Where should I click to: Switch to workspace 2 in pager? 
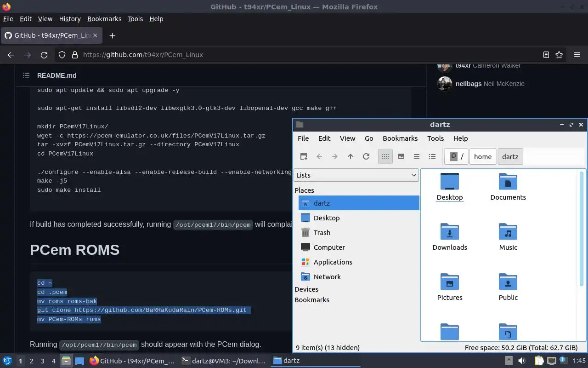31,361
